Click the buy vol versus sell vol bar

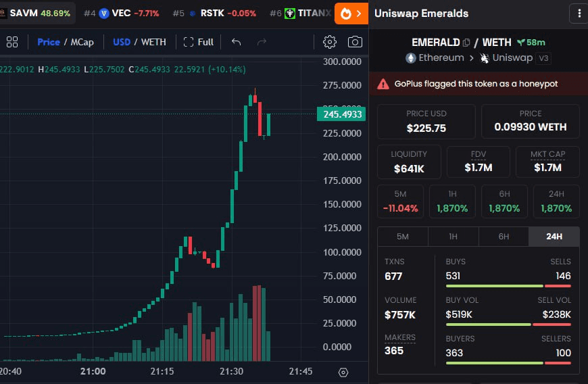point(508,325)
